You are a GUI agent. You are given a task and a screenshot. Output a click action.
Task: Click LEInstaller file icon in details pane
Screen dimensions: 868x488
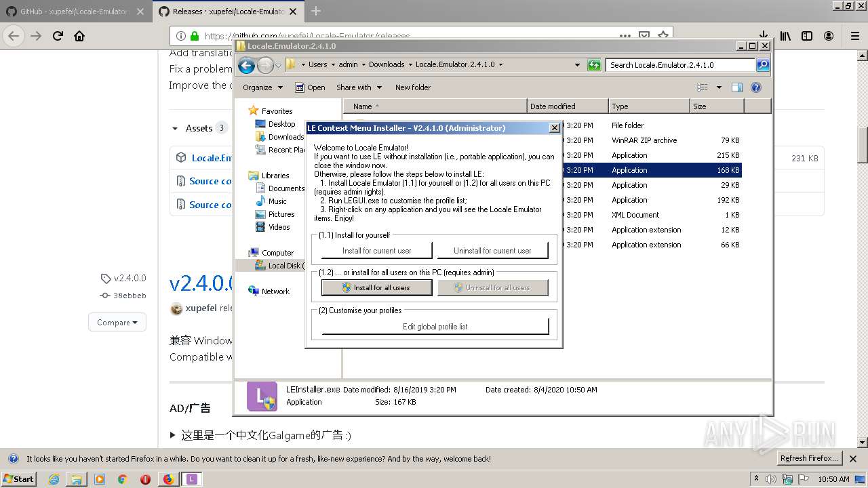(x=262, y=396)
